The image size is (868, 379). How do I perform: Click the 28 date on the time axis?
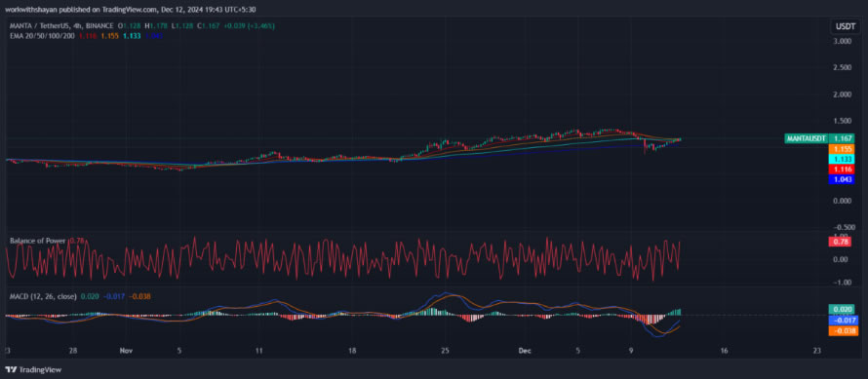pos(73,350)
